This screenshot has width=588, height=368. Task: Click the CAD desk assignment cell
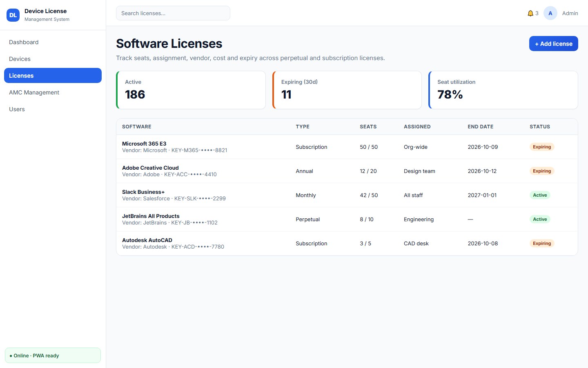(416, 244)
